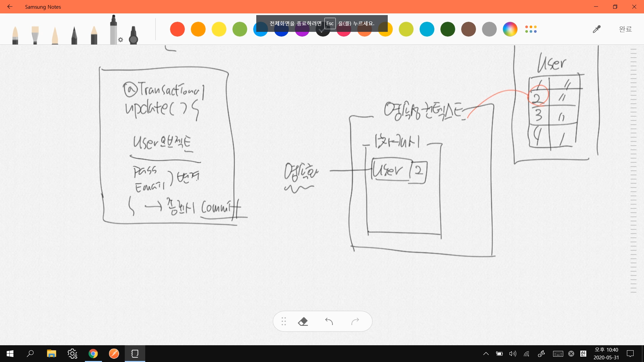Toggle the Korean IME language indicator

tap(583, 354)
